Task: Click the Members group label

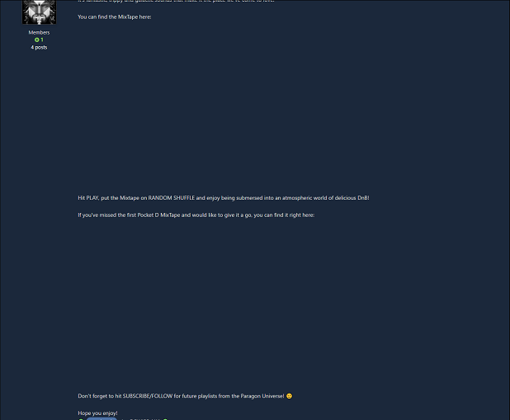Action: 39,32
